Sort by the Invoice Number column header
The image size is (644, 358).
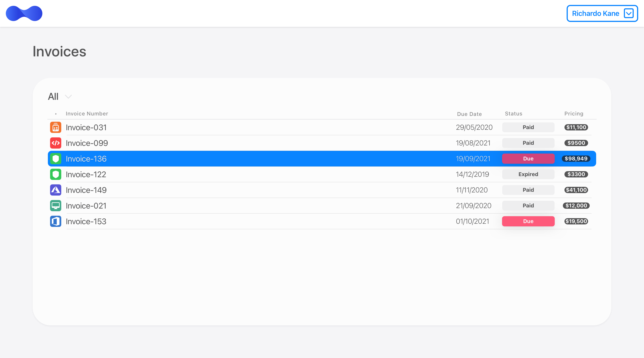pyautogui.click(x=87, y=114)
